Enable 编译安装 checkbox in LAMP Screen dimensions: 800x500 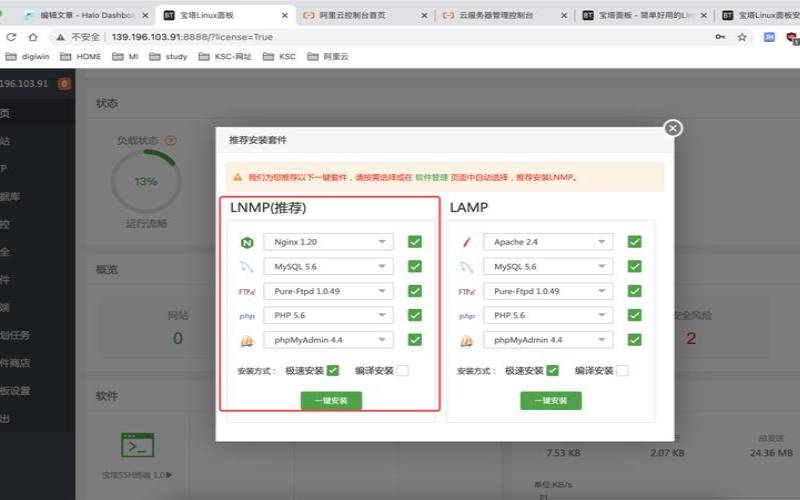click(x=622, y=370)
